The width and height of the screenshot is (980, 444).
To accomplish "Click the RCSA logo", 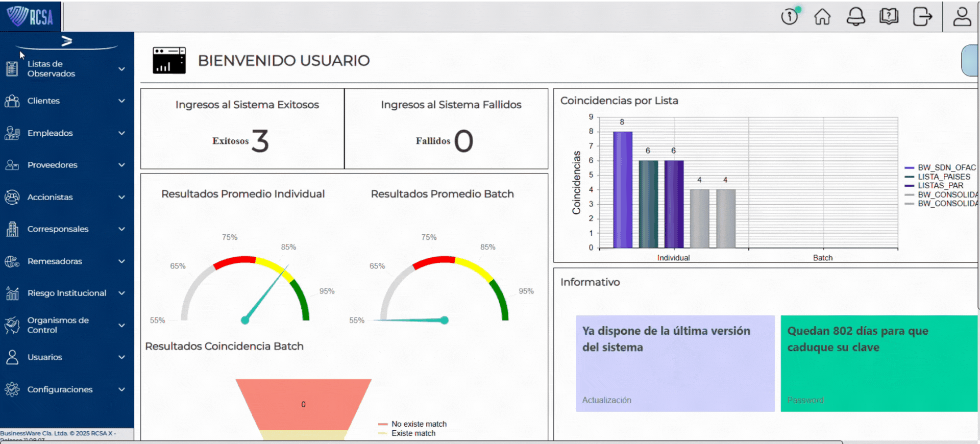I will pos(30,16).
